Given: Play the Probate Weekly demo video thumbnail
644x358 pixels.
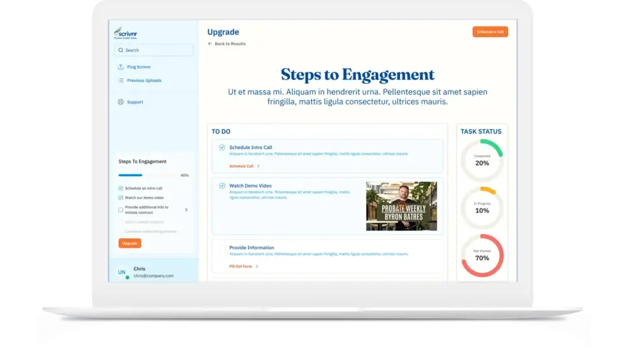Looking at the screenshot, I should [401, 206].
